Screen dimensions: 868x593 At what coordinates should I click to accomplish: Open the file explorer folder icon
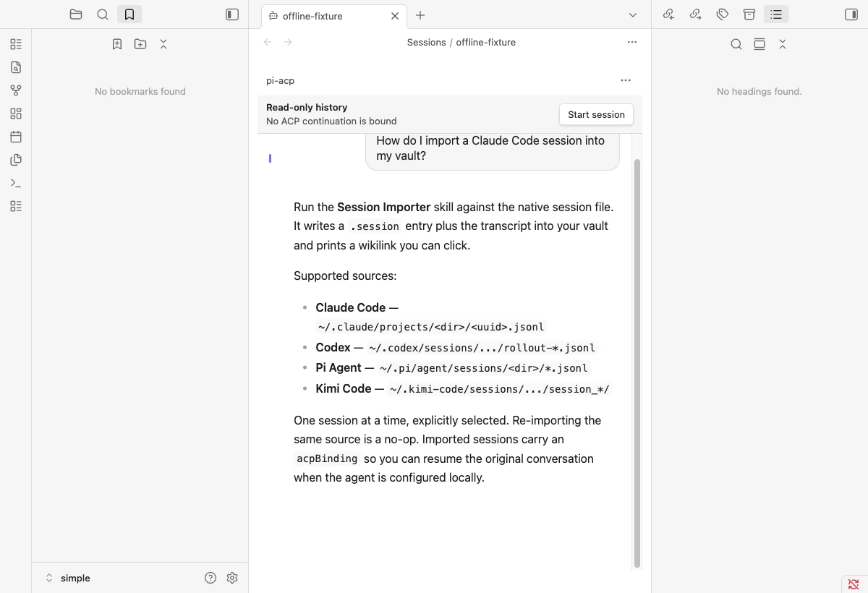click(76, 14)
